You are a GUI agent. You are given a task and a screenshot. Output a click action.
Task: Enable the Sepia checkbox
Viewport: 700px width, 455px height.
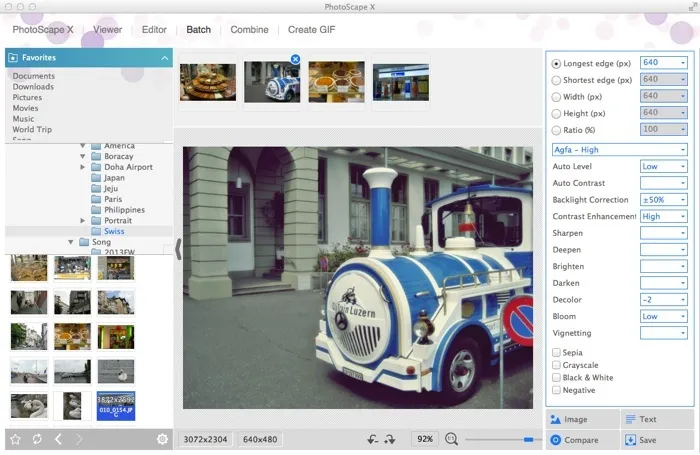point(557,352)
